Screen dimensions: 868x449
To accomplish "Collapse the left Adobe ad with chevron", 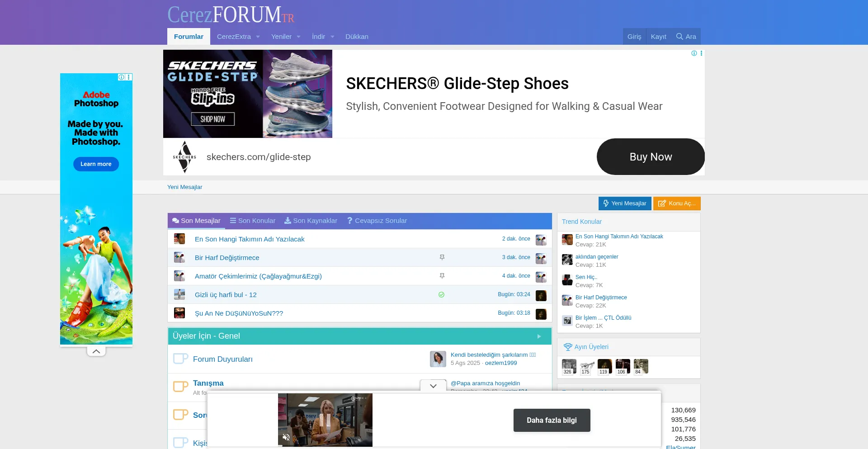I will click(96, 351).
